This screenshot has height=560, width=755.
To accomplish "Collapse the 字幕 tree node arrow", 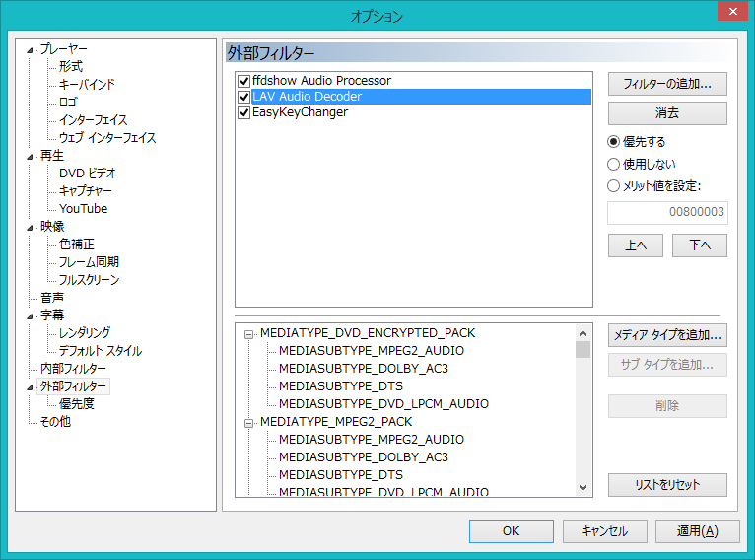I will point(31,316).
